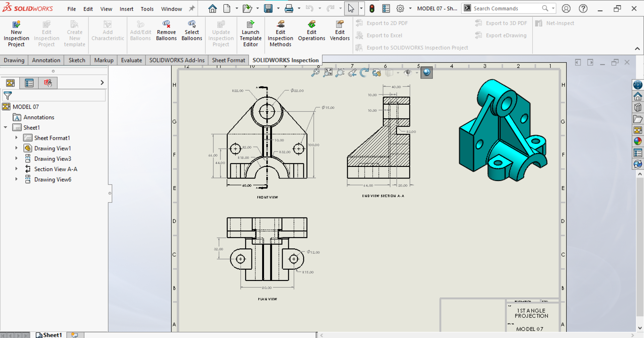Open the hide/show eye icon dropdown arrow

417,73
